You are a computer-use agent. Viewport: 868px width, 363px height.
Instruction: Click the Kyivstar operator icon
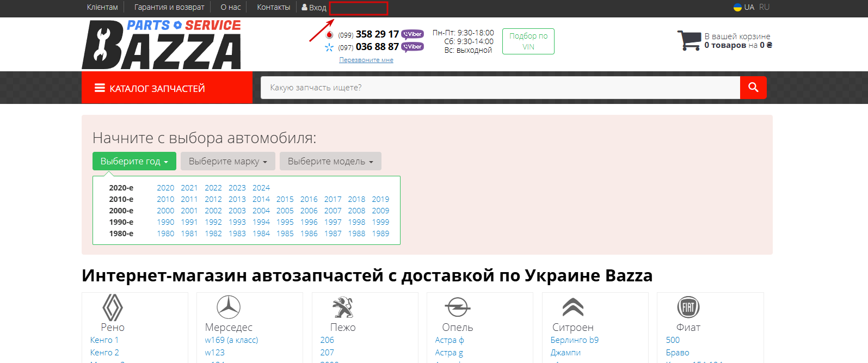click(x=329, y=47)
